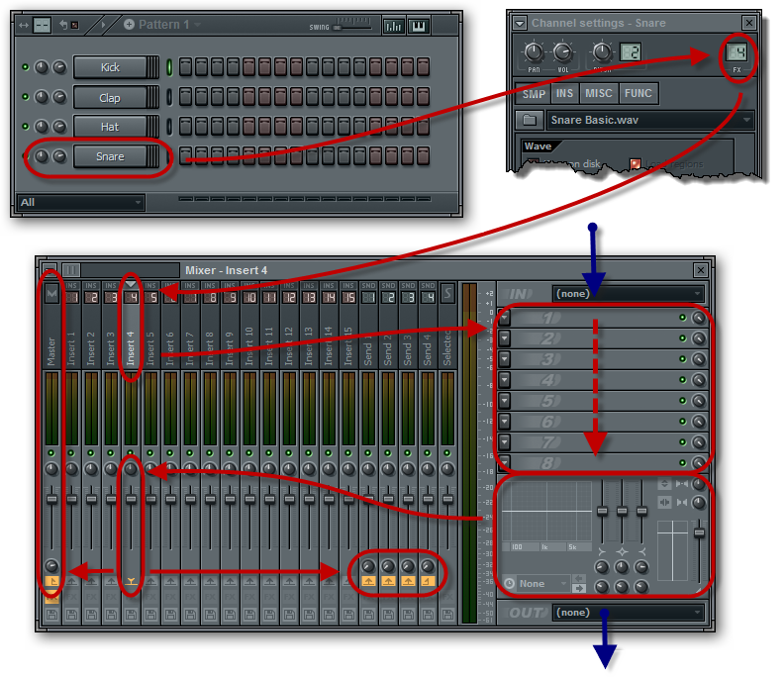
Task: Select the Insert 7 mixer track label
Action: tap(190, 348)
